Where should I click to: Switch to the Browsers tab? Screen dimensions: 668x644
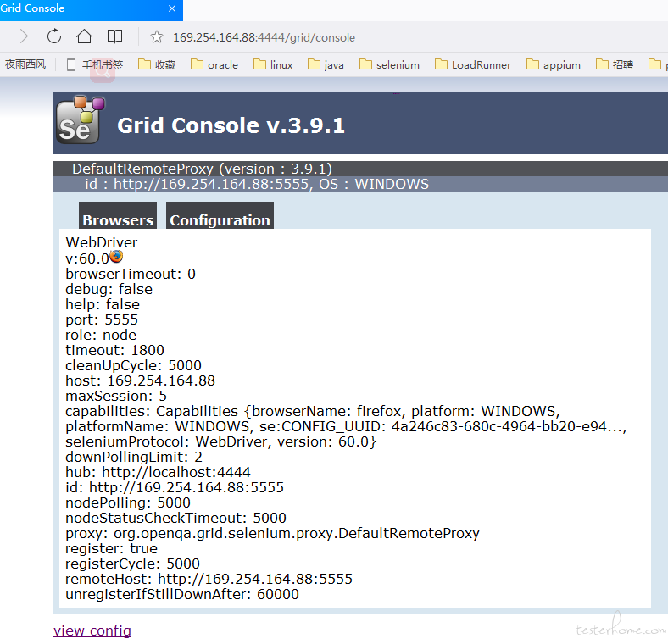click(x=118, y=215)
